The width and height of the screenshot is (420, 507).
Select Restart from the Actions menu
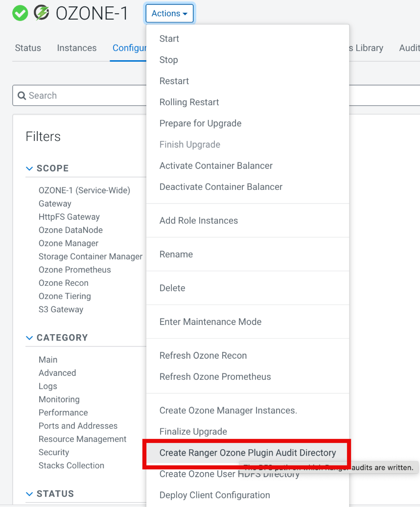click(174, 81)
